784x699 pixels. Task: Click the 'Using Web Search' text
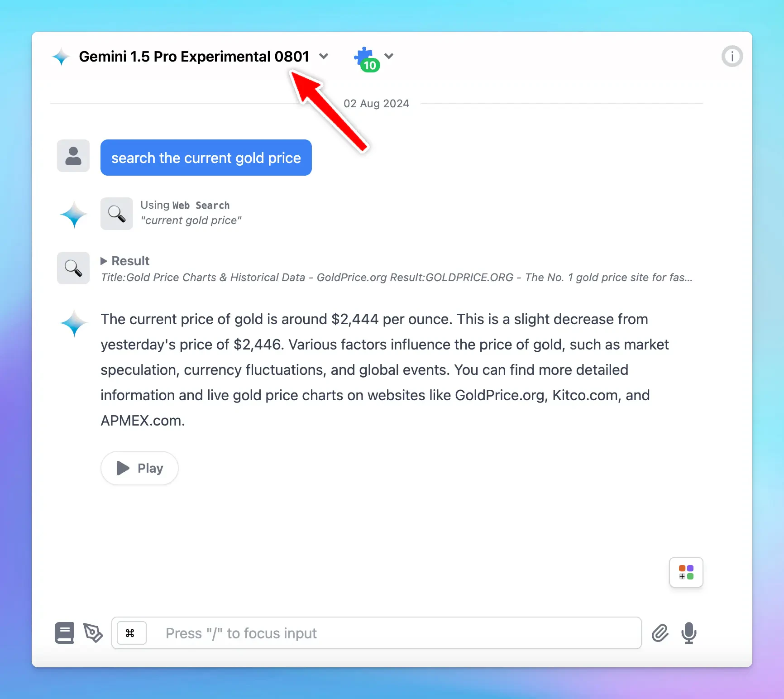click(185, 205)
